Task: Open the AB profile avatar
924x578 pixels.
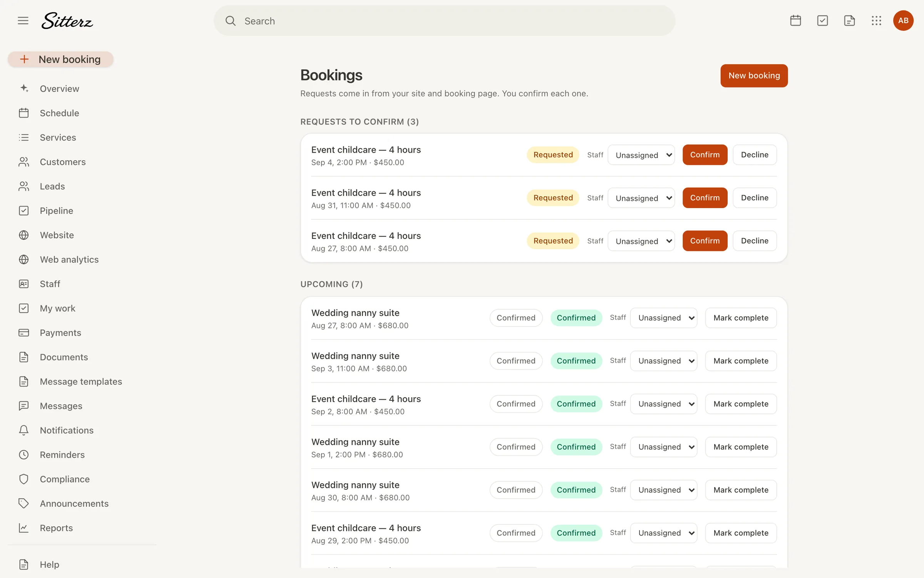Action: 903,20
